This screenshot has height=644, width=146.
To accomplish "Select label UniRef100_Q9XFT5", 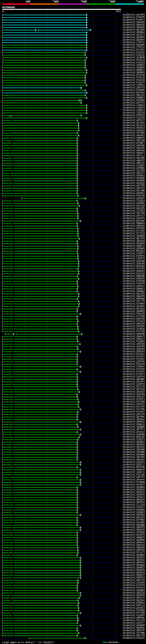I will click(134, 88).
